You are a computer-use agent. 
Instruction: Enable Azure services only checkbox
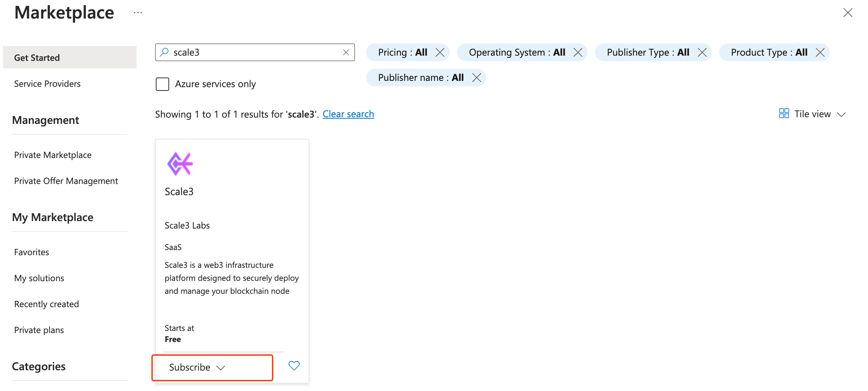click(162, 84)
